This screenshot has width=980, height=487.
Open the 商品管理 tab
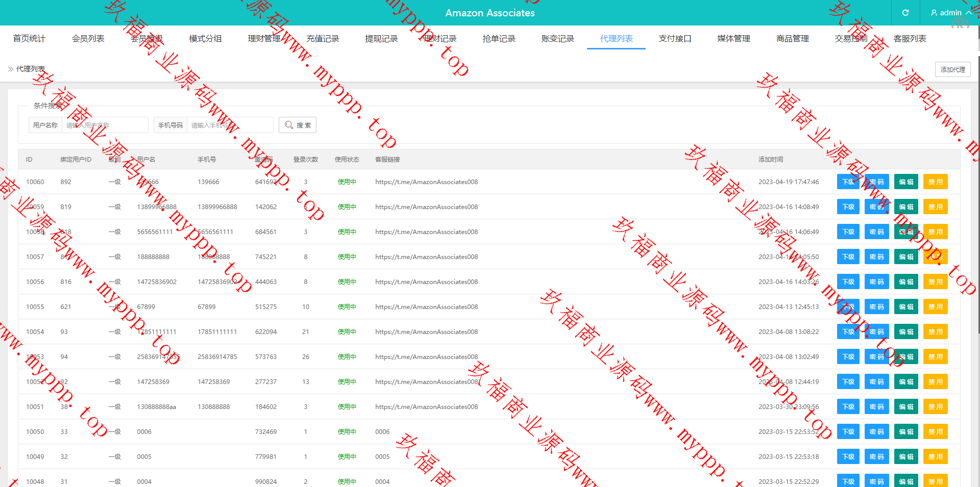pos(792,39)
